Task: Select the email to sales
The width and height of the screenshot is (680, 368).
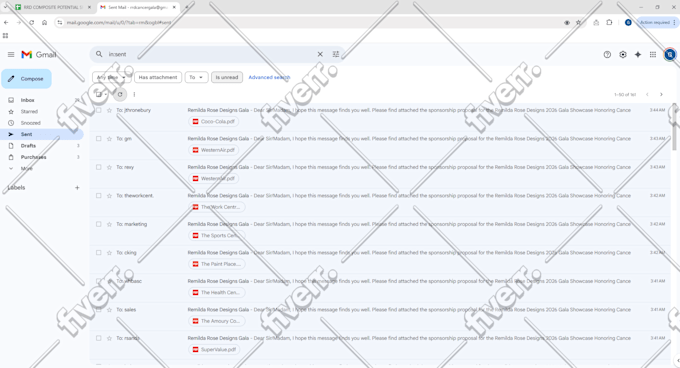Action: click(x=99, y=310)
